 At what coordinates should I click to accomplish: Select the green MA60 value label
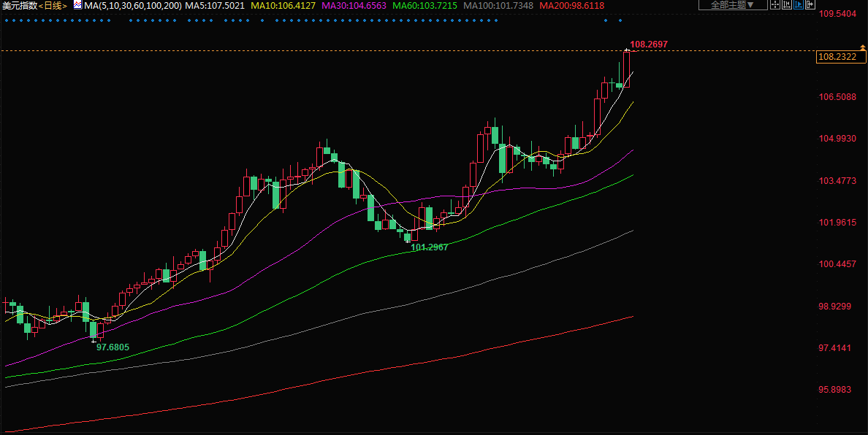click(x=425, y=6)
